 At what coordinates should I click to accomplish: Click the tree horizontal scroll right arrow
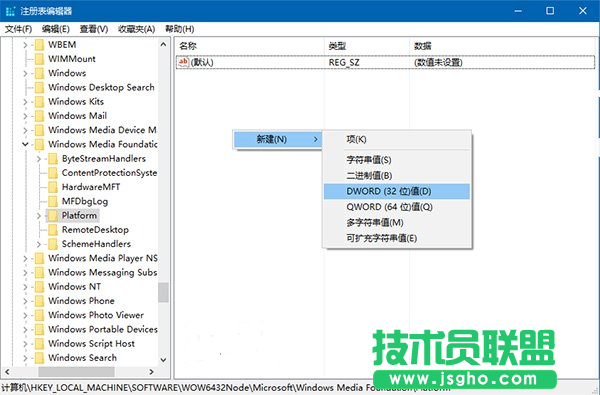click(x=152, y=372)
